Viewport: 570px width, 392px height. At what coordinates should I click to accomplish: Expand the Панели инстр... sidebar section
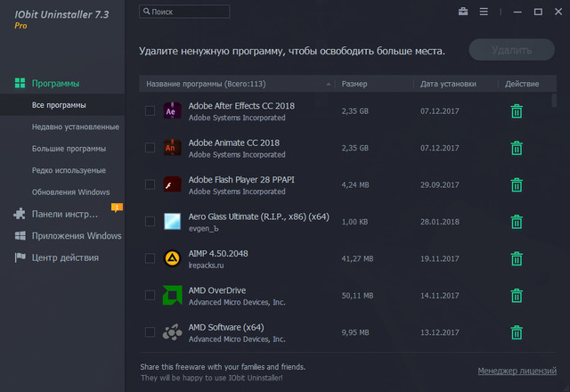pos(64,214)
